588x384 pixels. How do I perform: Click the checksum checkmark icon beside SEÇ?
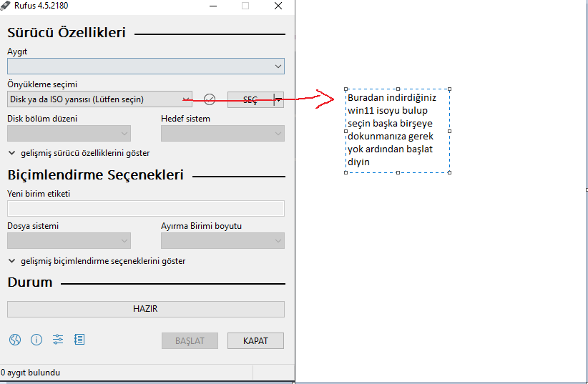(210, 99)
